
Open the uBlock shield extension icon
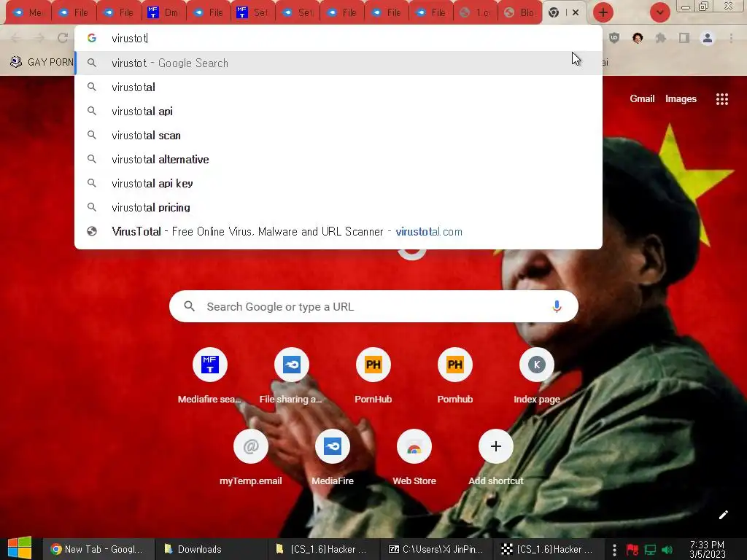tap(614, 38)
